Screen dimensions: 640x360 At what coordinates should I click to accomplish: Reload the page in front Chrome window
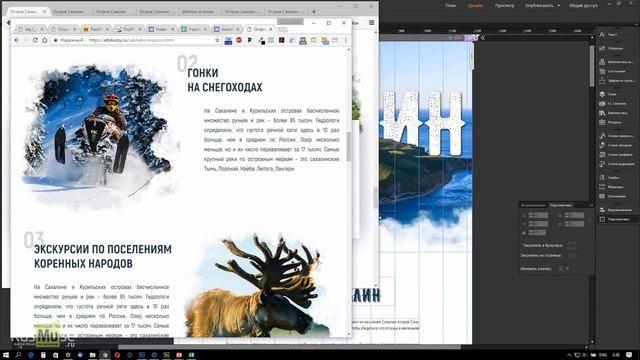coord(35,40)
